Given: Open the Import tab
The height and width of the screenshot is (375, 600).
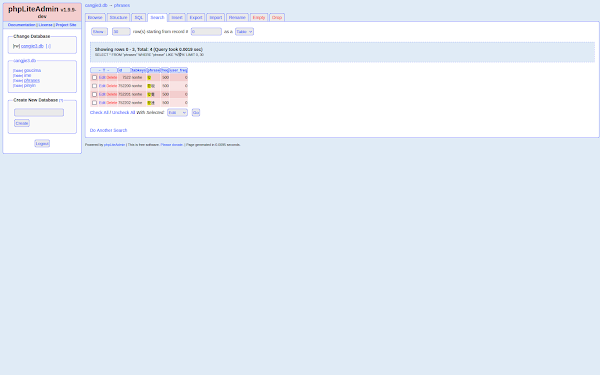Looking at the screenshot, I should (x=215, y=18).
